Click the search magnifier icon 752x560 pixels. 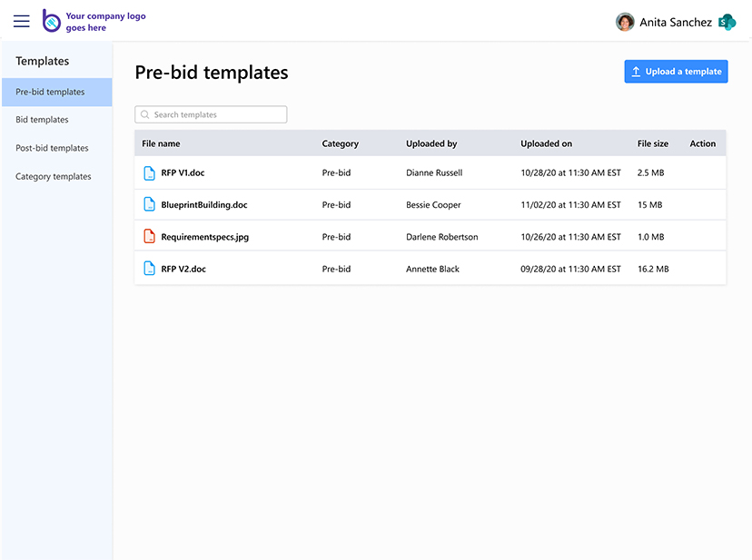coord(145,115)
